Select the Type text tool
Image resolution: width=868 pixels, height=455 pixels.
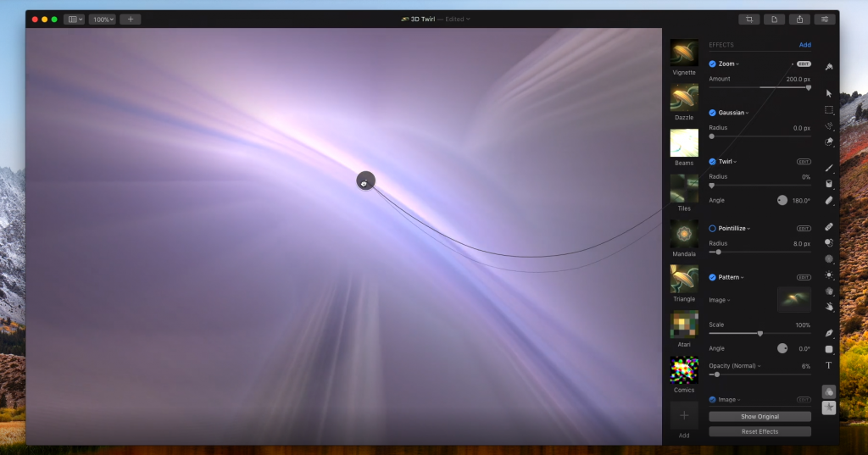pyautogui.click(x=829, y=365)
